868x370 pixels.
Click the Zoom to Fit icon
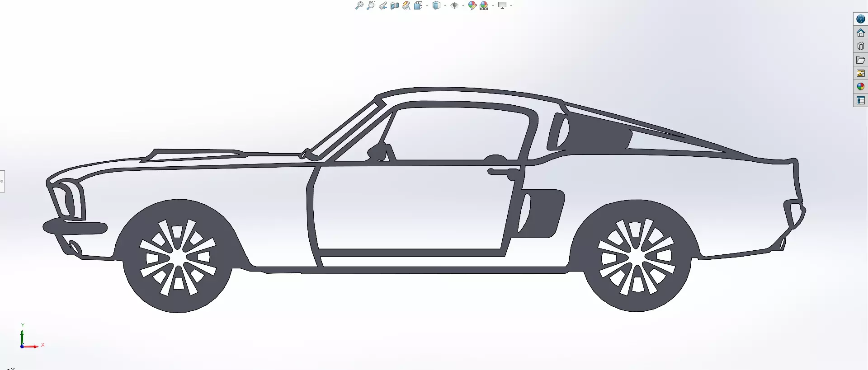[359, 5]
